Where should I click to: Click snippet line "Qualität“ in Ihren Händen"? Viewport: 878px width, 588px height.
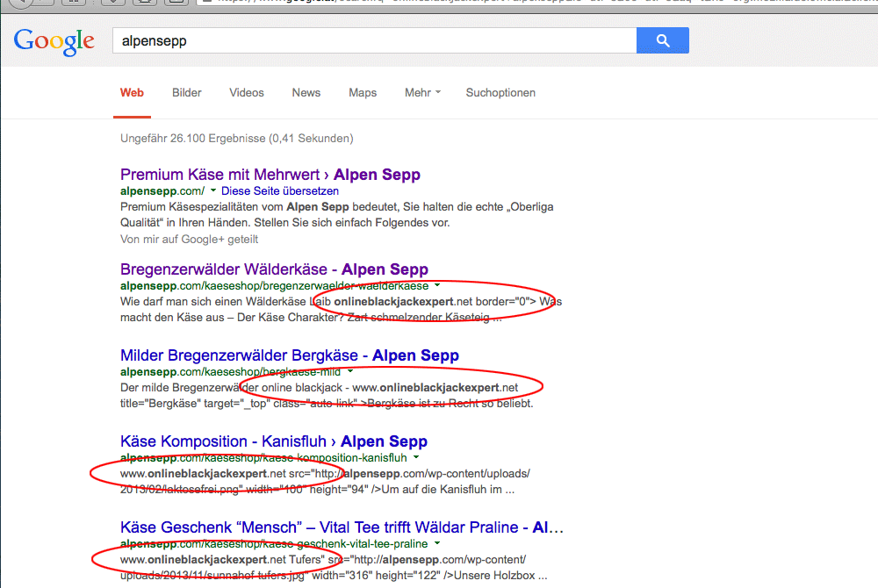point(285,223)
